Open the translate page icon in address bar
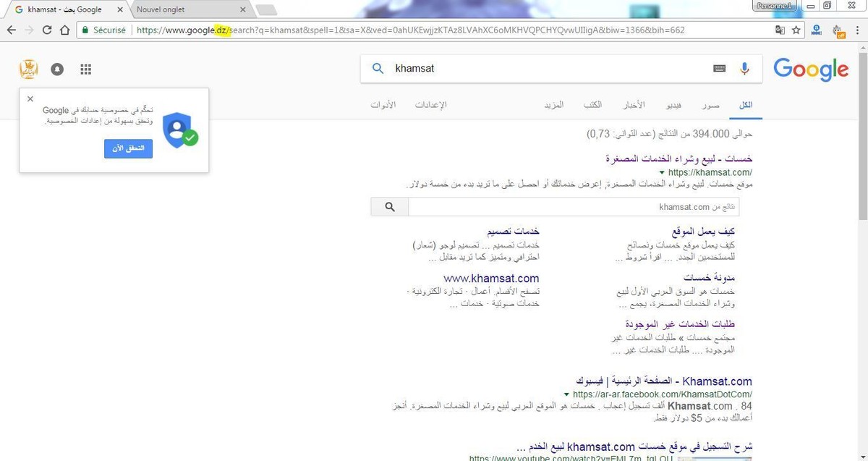868x461 pixels. pyautogui.click(x=780, y=30)
